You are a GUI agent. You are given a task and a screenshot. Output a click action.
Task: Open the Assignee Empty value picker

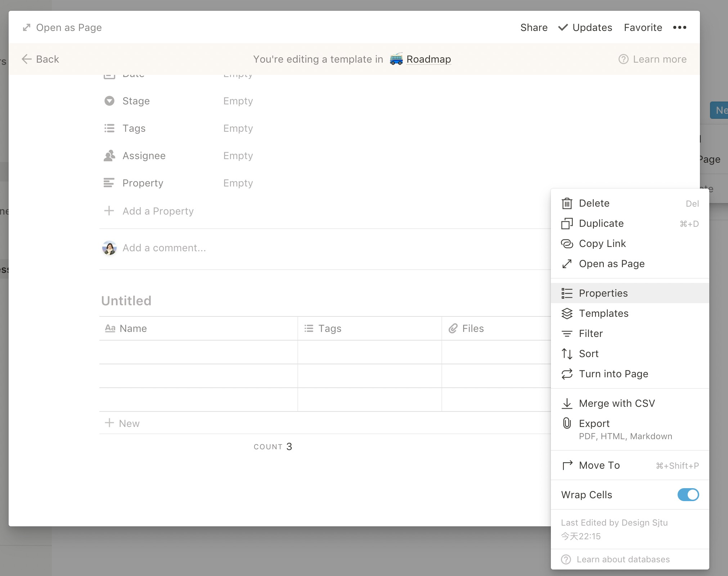point(238,156)
